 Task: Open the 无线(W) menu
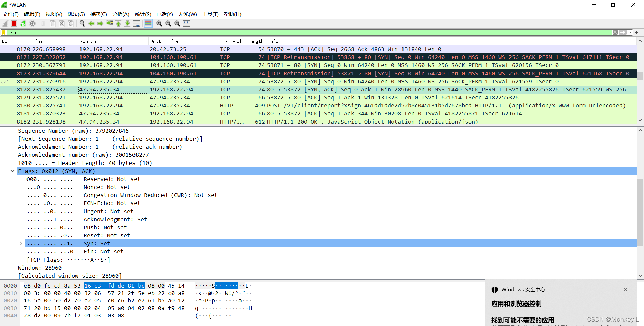pyautogui.click(x=187, y=14)
